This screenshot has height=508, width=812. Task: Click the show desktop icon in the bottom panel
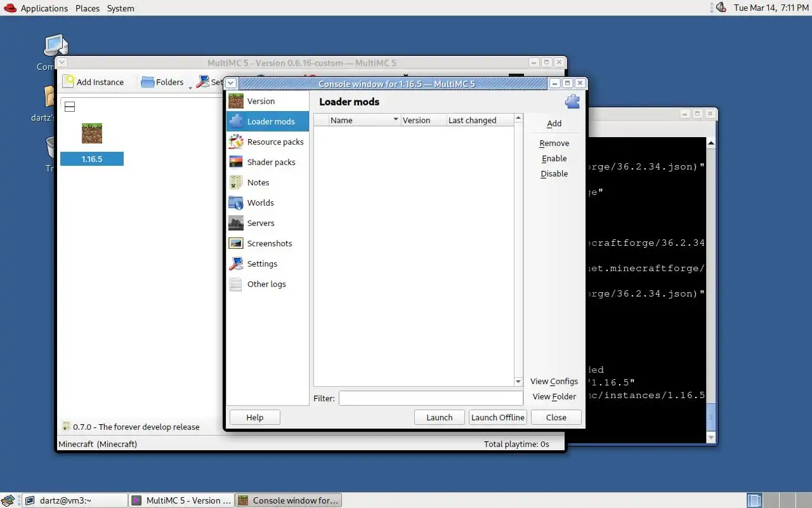tap(8, 500)
